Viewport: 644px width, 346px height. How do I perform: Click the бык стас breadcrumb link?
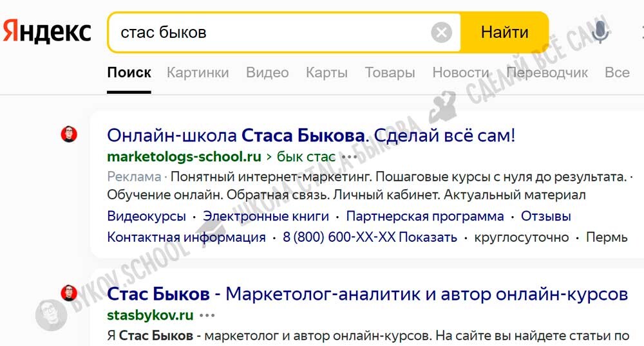[306, 157]
